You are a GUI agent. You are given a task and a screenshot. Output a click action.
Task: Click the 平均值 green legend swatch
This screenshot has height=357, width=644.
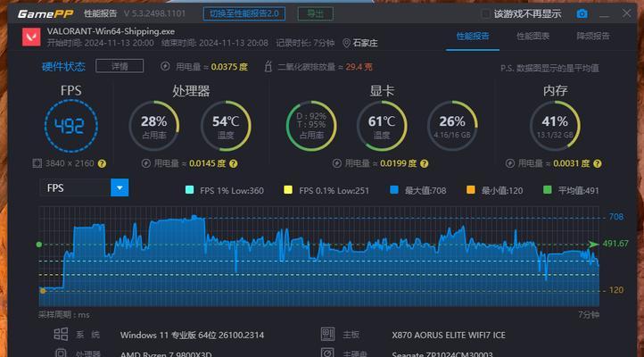pos(547,190)
